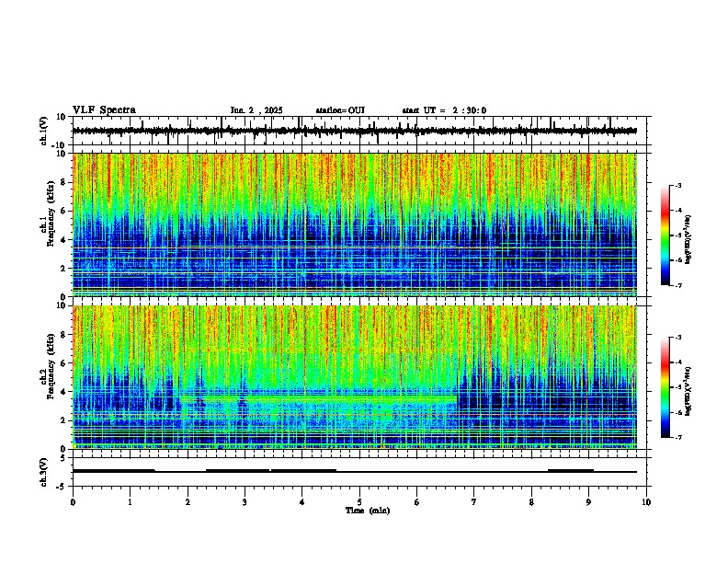The image size is (728, 563).
Task: Click the ch.1(V) axis label
Action: (x=44, y=131)
